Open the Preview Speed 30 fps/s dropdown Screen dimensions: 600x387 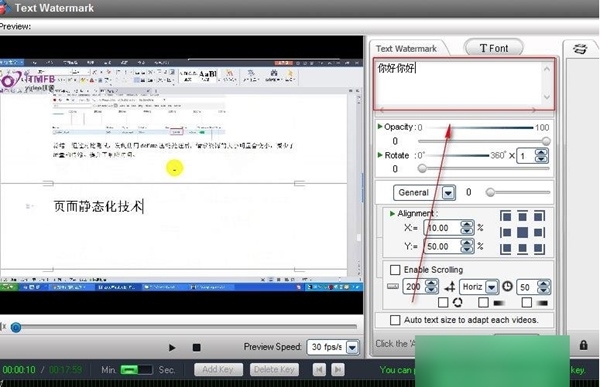352,347
